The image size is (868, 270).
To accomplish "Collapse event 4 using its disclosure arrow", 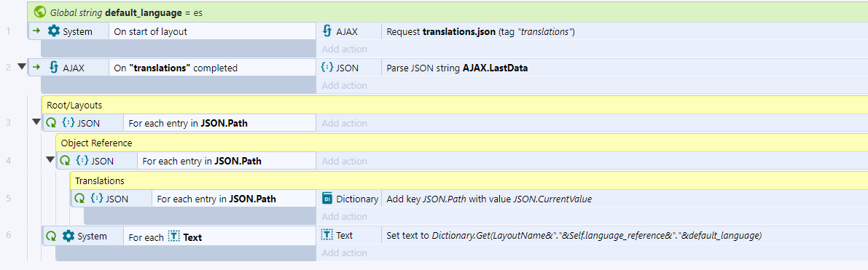I will pyautogui.click(x=50, y=160).
